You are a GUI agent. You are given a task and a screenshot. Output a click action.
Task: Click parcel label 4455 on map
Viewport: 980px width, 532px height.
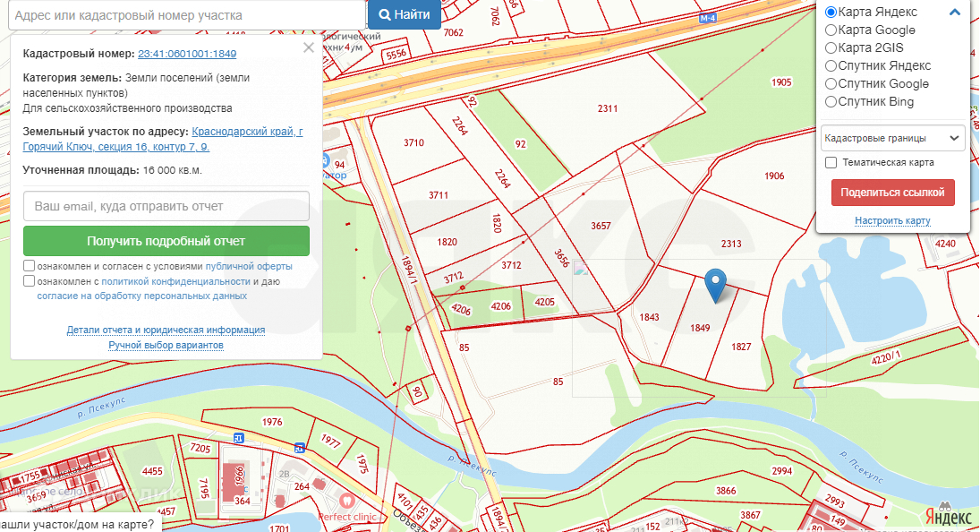click(152, 471)
